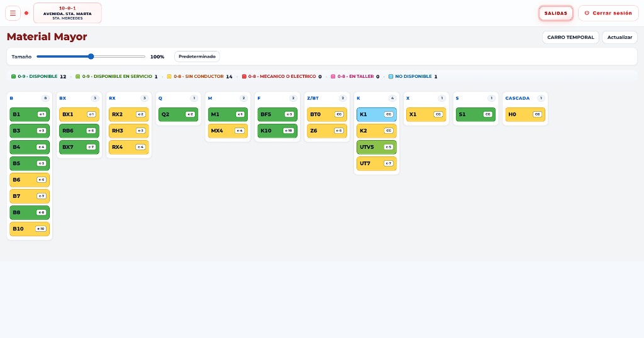Choose vehicle card Z6

click(327, 131)
